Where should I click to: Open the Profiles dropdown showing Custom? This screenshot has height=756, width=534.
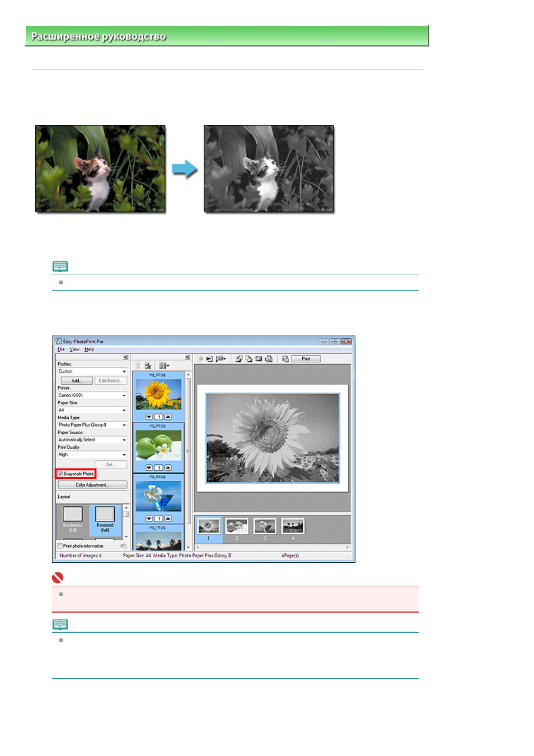pos(92,371)
